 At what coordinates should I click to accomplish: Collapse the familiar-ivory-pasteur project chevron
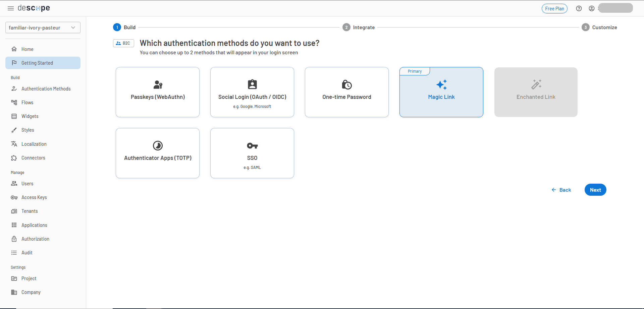pos(73,27)
